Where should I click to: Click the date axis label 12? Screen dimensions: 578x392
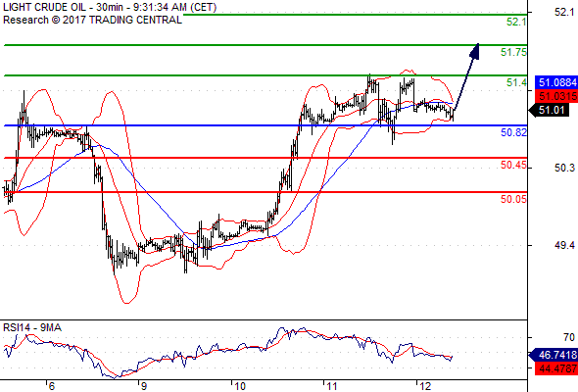pos(424,386)
